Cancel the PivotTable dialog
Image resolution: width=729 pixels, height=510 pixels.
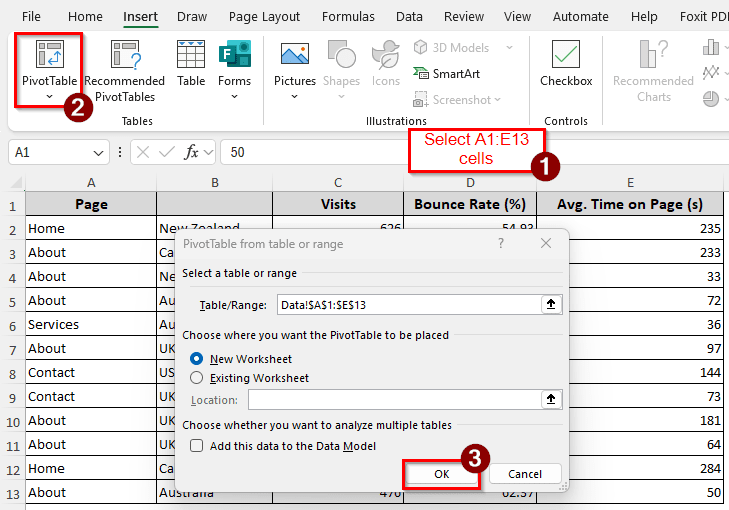524,474
